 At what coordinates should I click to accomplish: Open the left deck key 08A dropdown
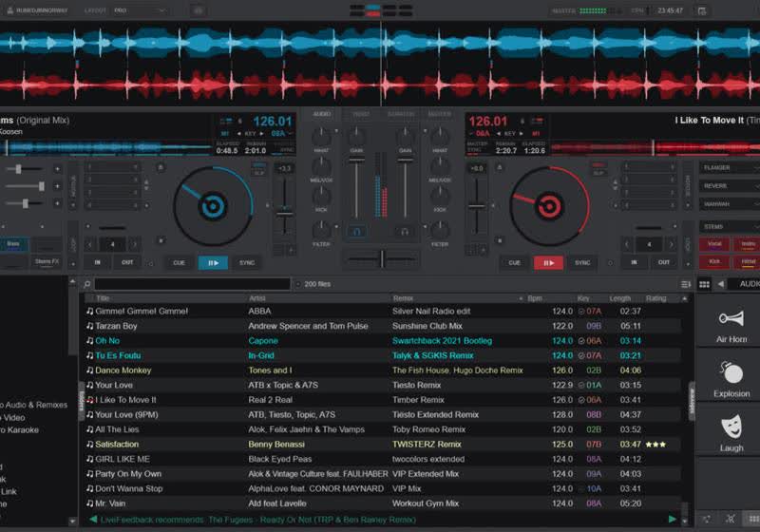[x=281, y=133]
